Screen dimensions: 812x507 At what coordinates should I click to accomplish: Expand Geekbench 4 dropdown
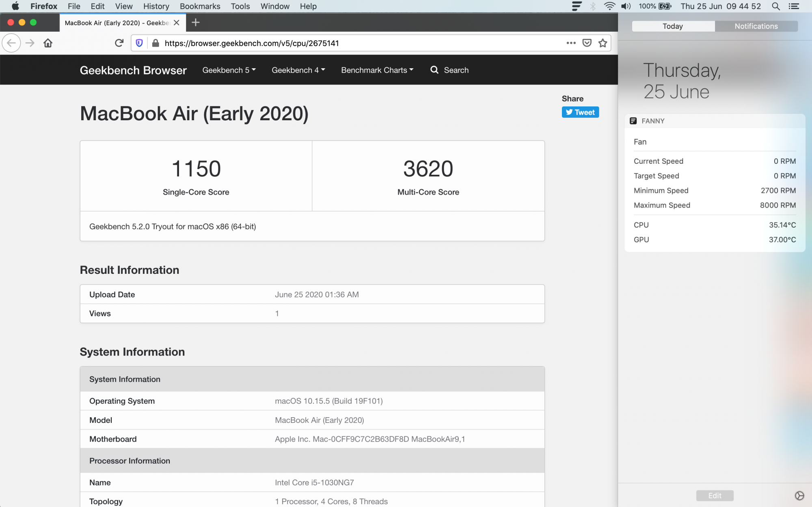coord(298,70)
